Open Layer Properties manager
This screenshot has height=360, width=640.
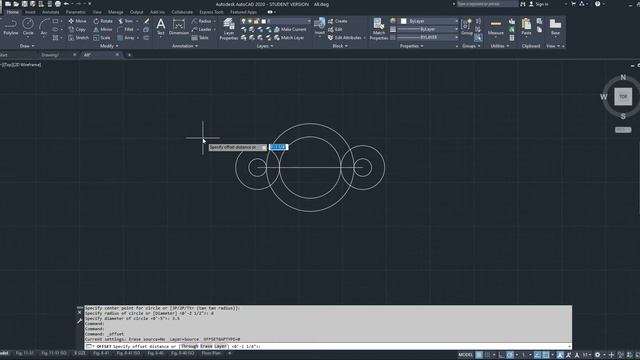(x=229, y=29)
